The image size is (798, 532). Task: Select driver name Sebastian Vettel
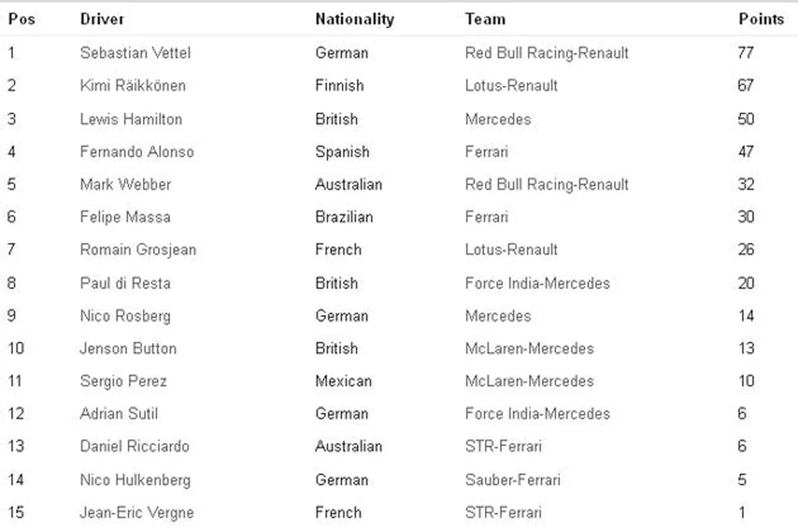pyautogui.click(x=135, y=53)
